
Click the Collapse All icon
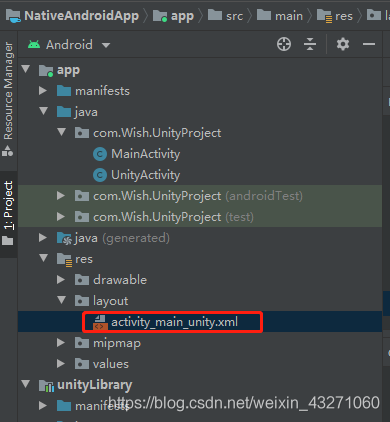point(310,44)
